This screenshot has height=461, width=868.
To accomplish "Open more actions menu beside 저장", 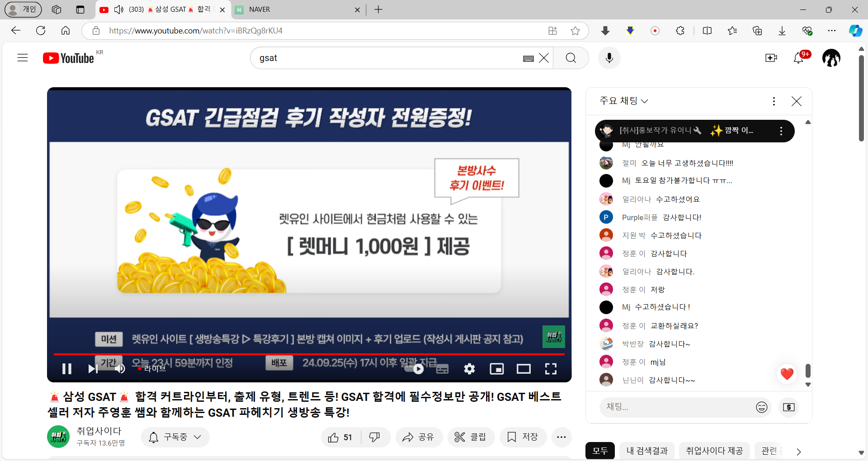I will tap(561, 437).
